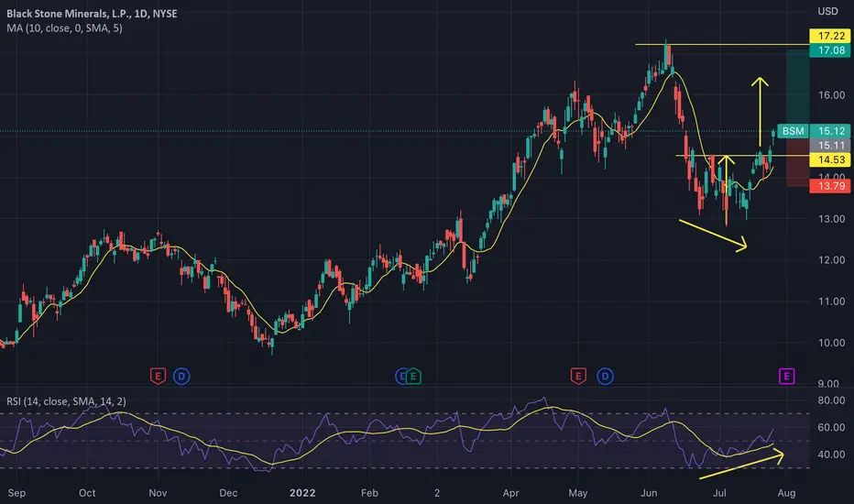Click the BSM symbol price tag
The height and width of the screenshot is (504, 854).
793,131
